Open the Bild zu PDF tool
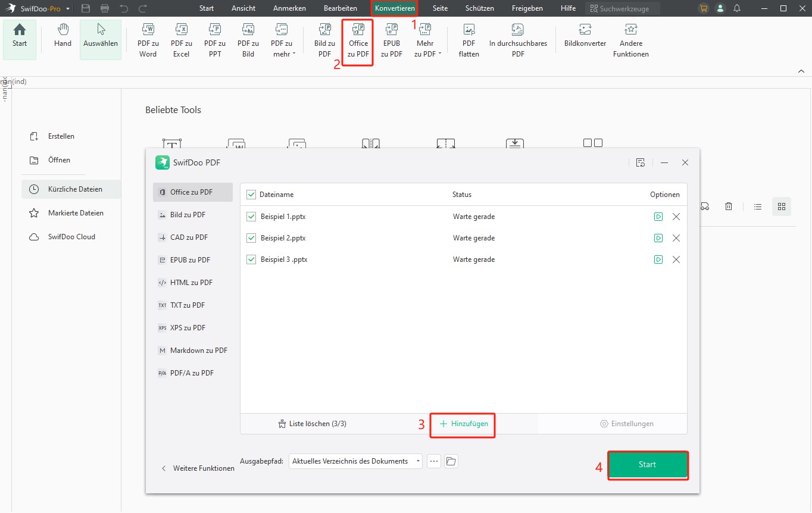The width and height of the screenshot is (812, 513). coord(324,40)
